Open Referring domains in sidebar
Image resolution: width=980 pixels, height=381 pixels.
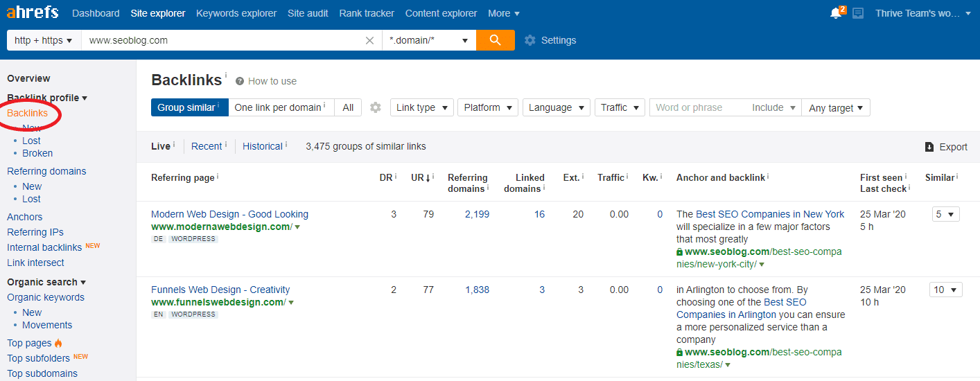tap(46, 171)
